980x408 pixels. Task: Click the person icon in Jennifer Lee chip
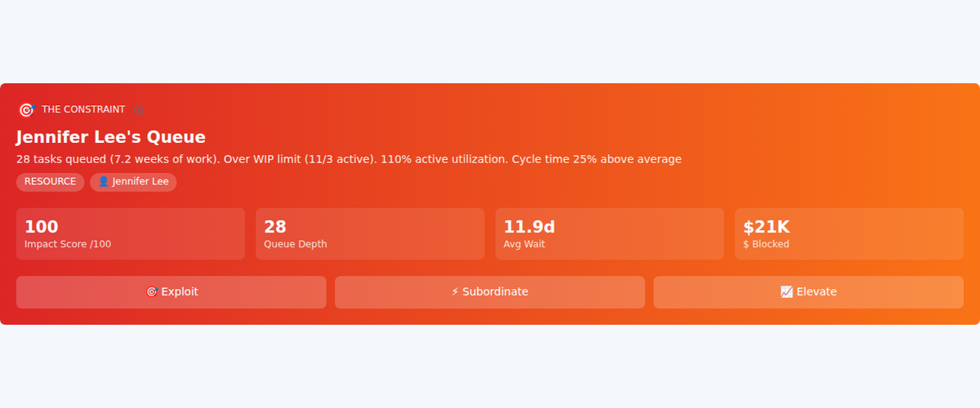[104, 182]
